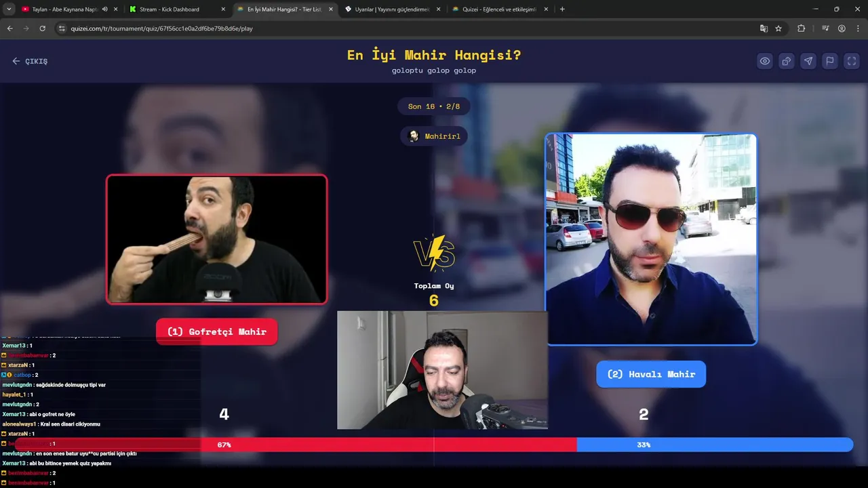868x488 pixels.
Task: Close the Uyarılar tab
Action: (x=438, y=9)
